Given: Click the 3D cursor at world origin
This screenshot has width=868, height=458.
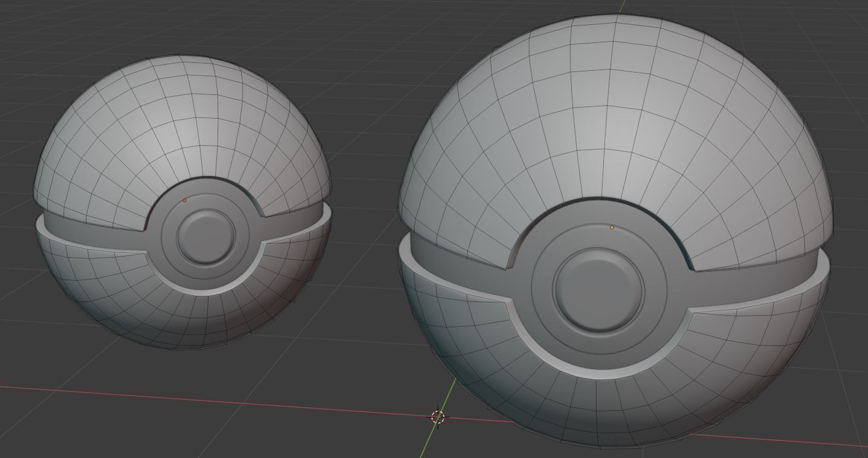Looking at the screenshot, I should [438, 417].
